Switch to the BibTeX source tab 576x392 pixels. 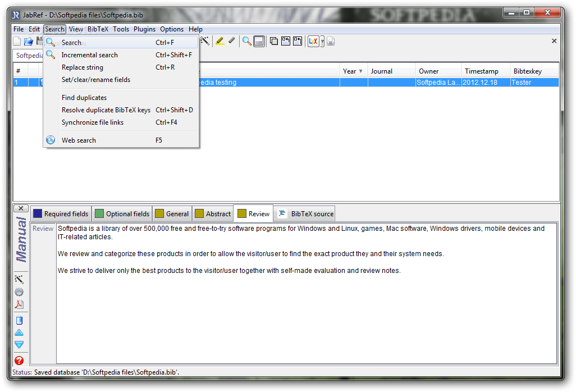tap(305, 214)
